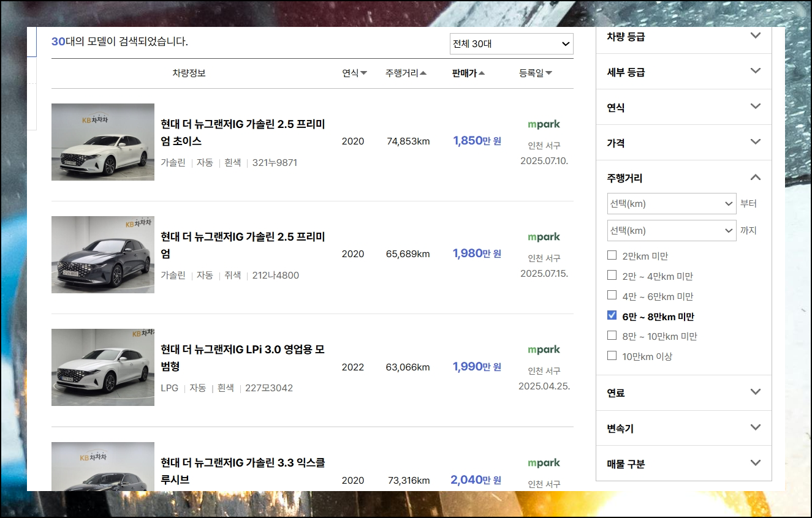Click the 차량정보 column header

(x=189, y=73)
